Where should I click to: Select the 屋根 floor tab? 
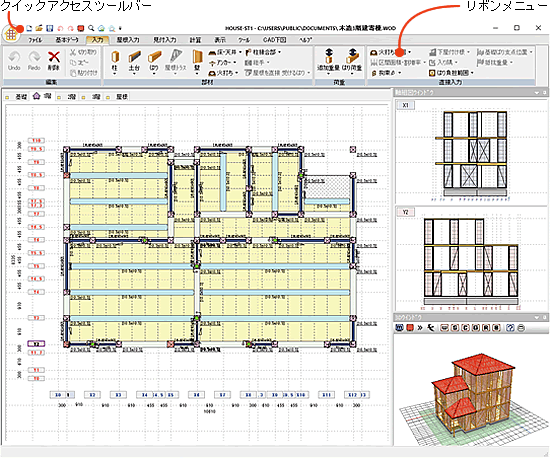tap(118, 96)
